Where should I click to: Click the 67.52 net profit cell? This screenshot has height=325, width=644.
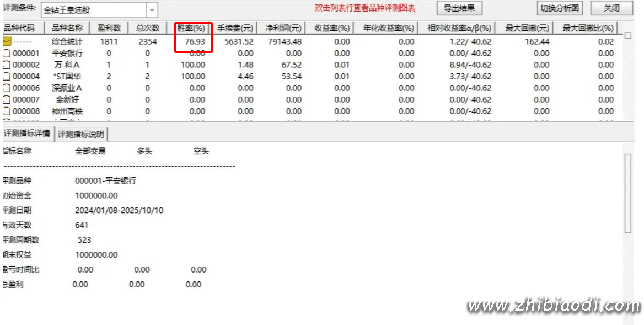292,65
